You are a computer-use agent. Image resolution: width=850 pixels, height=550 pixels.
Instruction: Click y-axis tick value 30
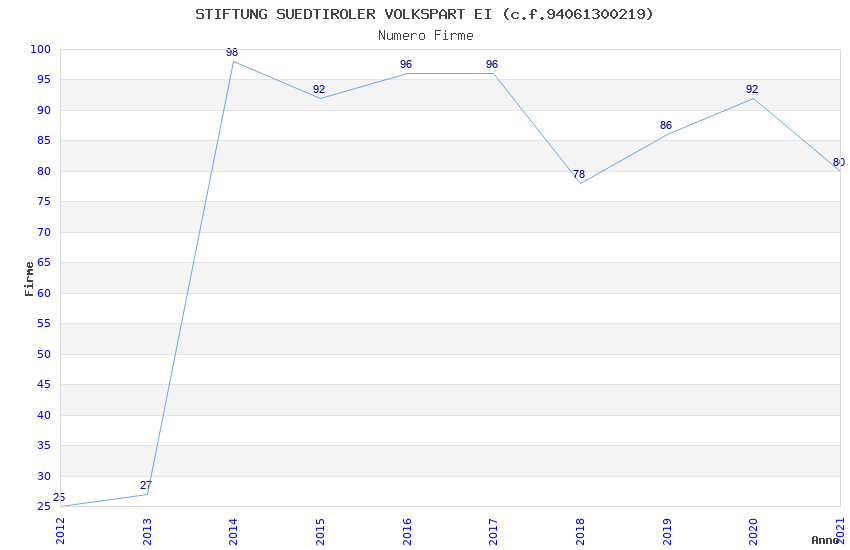[44, 476]
